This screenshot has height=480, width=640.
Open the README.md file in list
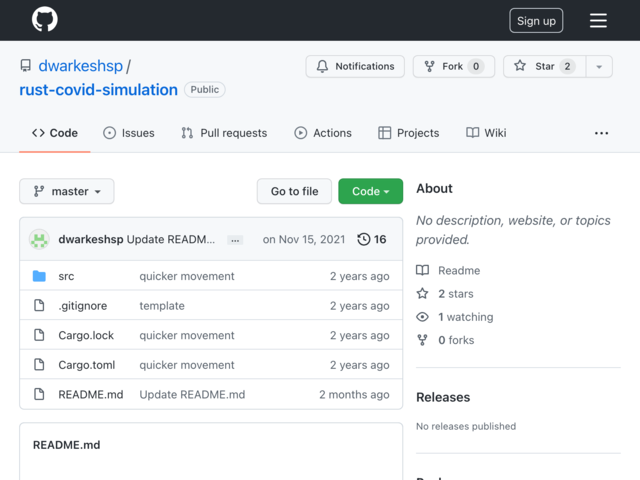pyautogui.click(x=91, y=395)
